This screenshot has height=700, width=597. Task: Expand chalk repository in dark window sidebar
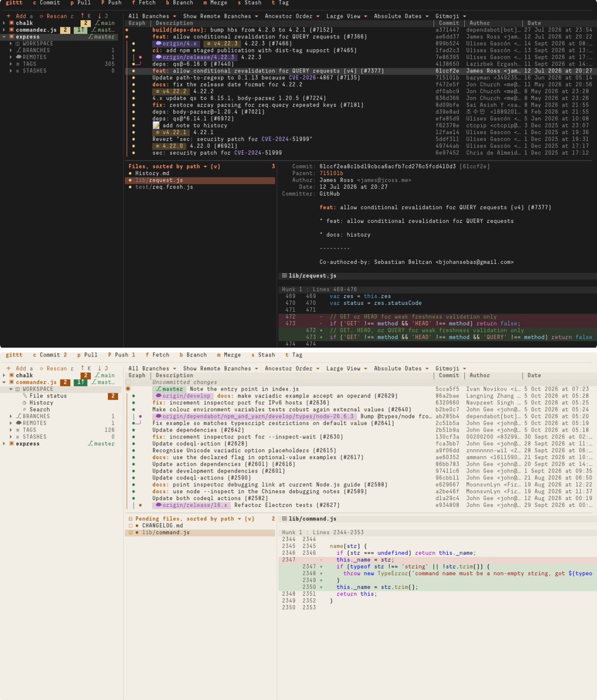[4, 23]
